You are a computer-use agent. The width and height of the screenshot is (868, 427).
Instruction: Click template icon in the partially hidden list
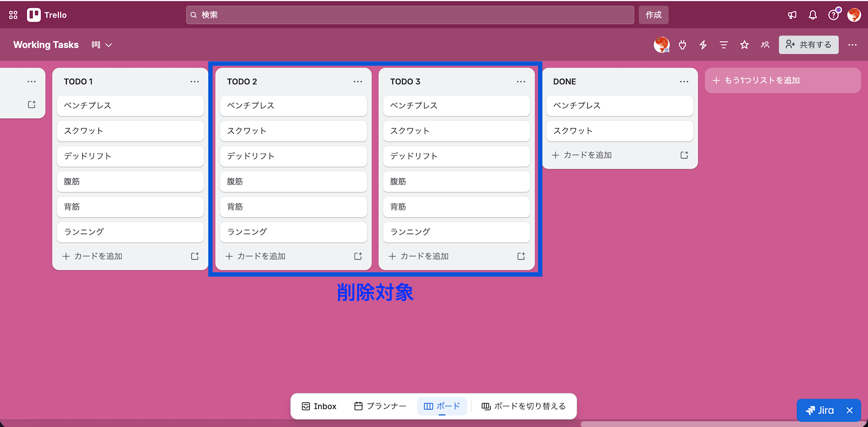point(32,105)
